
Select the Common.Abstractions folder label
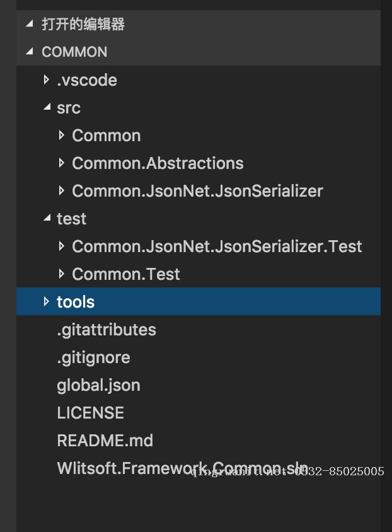pyautogui.click(x=158, y=163)
